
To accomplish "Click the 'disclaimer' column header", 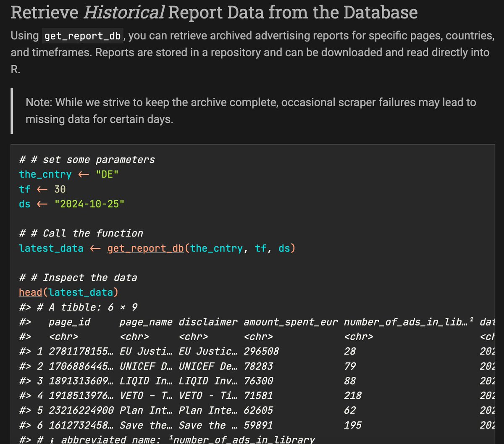I will coord(208,322).
